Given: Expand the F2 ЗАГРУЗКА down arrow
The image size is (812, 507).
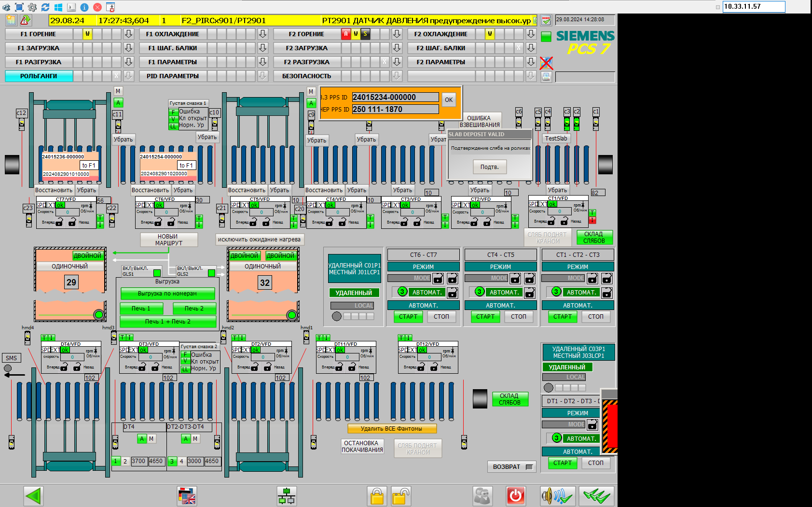Looking at the screenshot, I should click(x=397, y=48).
